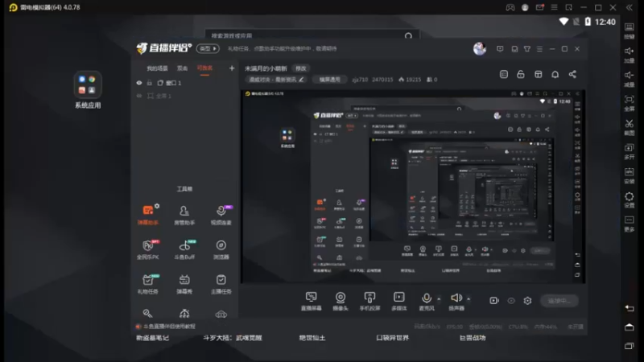
Task: Open the 弹幕助手 danmaku assistant tool
Action: (148, 215)
